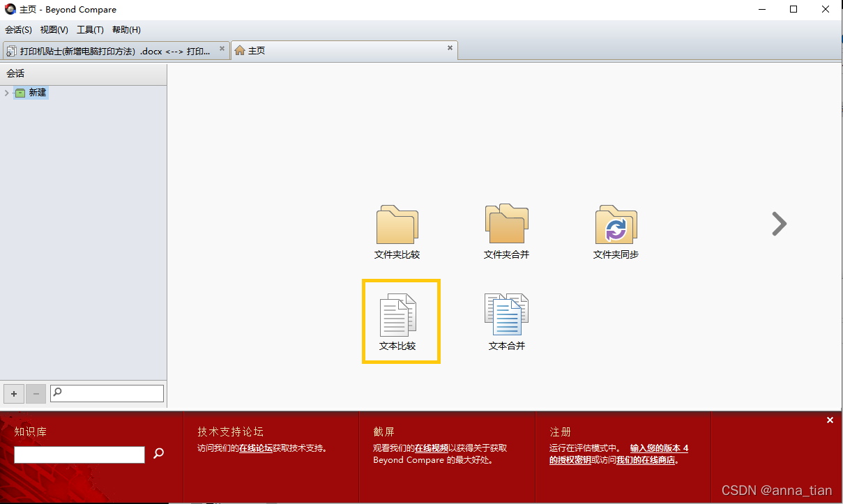Screen dimensions: 843x504
Task: Click the 注册 heading
Action: point(560,432)
